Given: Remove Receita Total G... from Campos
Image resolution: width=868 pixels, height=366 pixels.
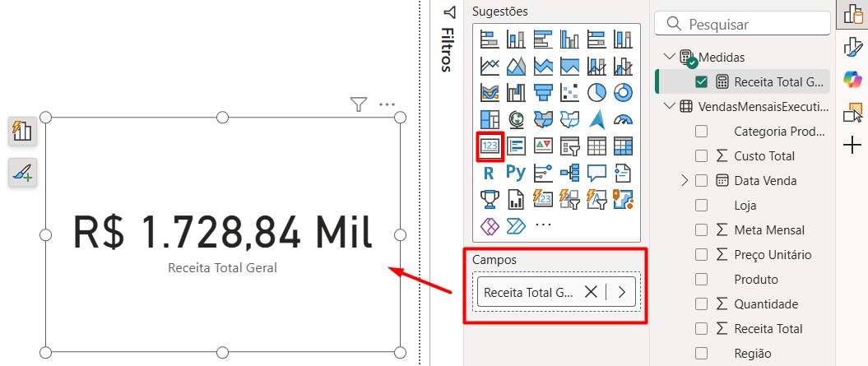Looking at the screenshot, I should (x=592, y=292).
